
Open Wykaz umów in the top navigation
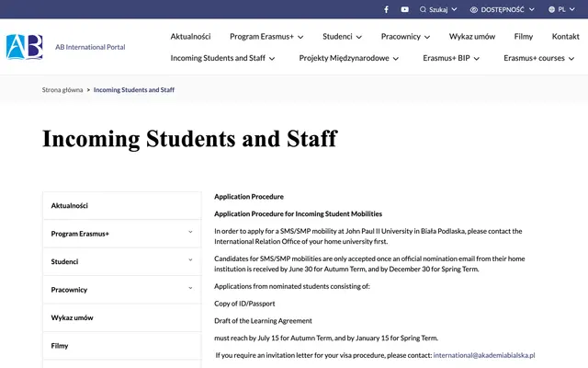tap(472, 37)
